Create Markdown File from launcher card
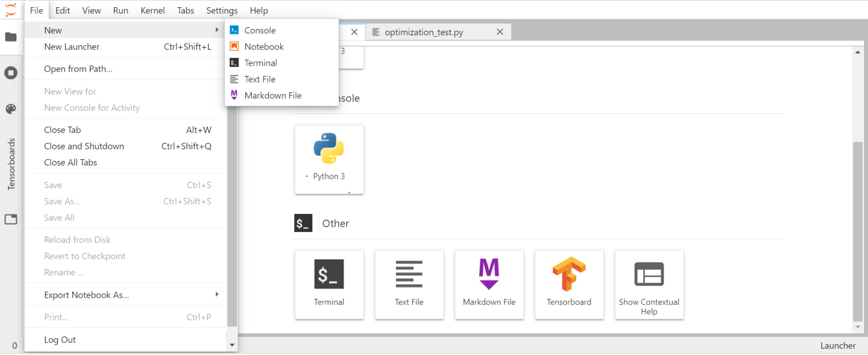This screenshot has width=868, height=355. 489,284
